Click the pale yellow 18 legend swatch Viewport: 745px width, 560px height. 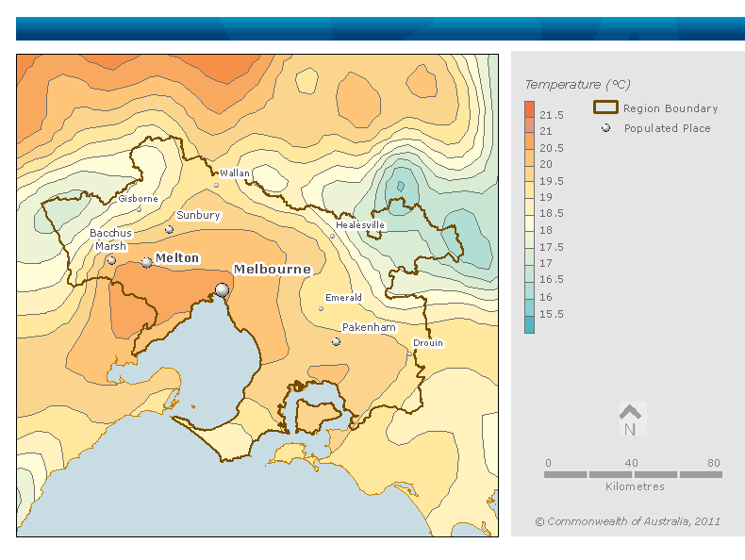tap(529, 223)
